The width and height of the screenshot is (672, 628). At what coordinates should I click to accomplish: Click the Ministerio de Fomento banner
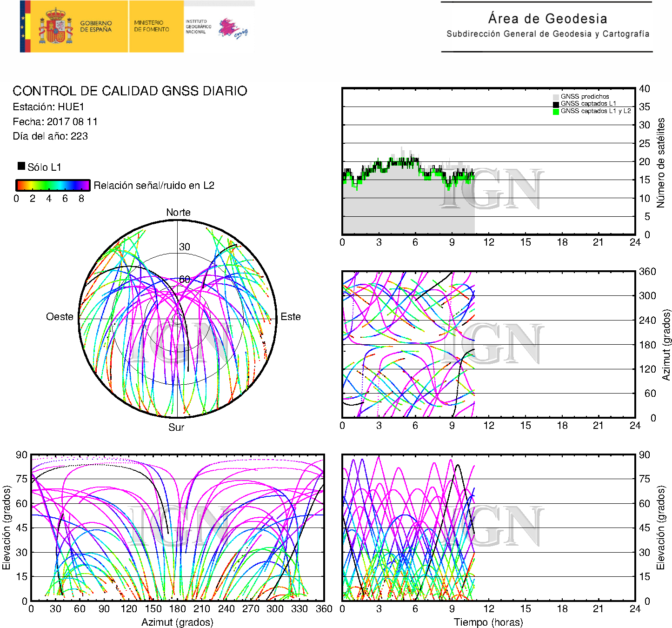point(152,26)
